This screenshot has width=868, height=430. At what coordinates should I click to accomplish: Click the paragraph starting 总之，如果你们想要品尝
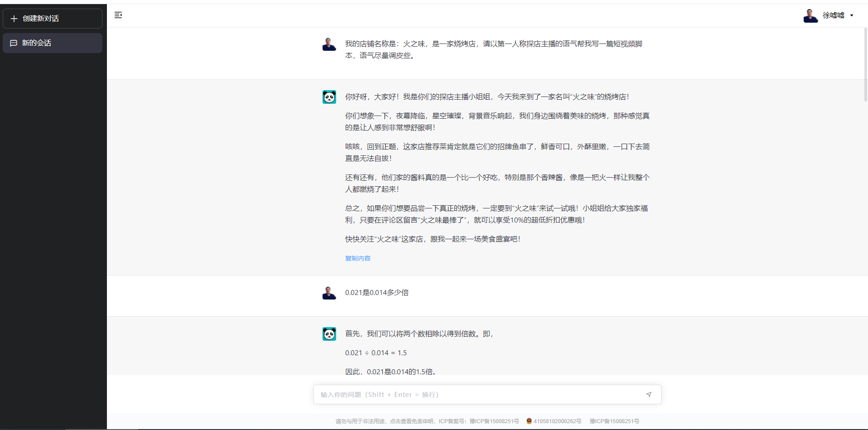tap(497, 214)
